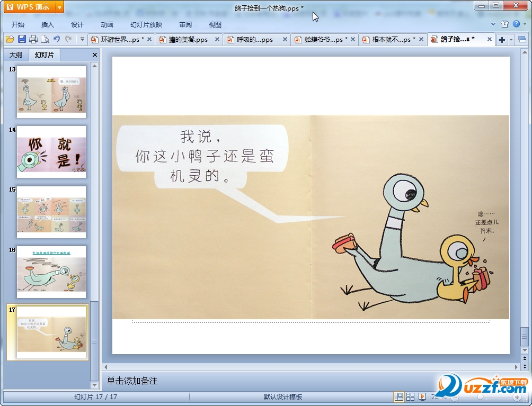Close the slide thumbnail pane
The image size is (532, 406).
click(95, 55)
